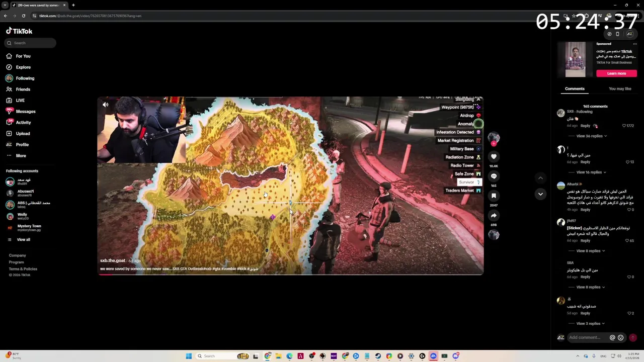Open the For You feed

19,56
